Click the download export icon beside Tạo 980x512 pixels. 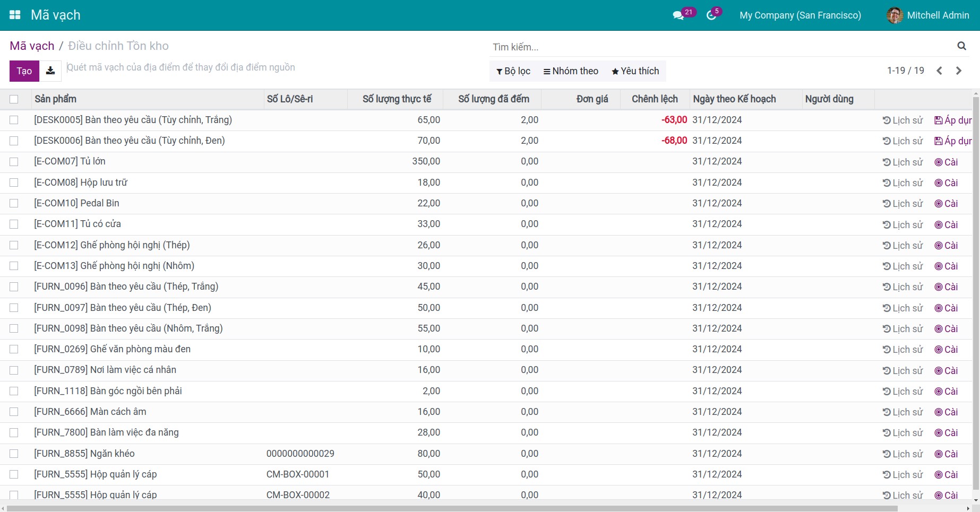pyautogui.click(x=50, y=71)
